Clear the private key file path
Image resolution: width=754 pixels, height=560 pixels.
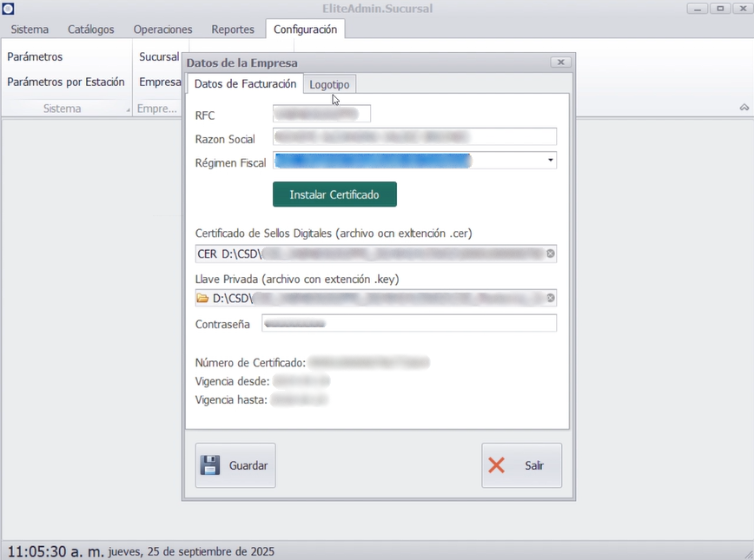pos(550,298)
